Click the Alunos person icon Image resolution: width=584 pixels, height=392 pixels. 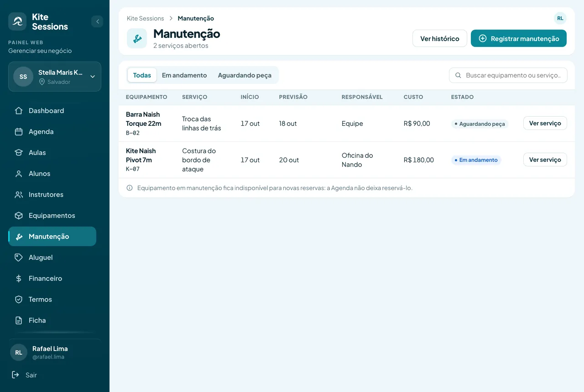19,174
